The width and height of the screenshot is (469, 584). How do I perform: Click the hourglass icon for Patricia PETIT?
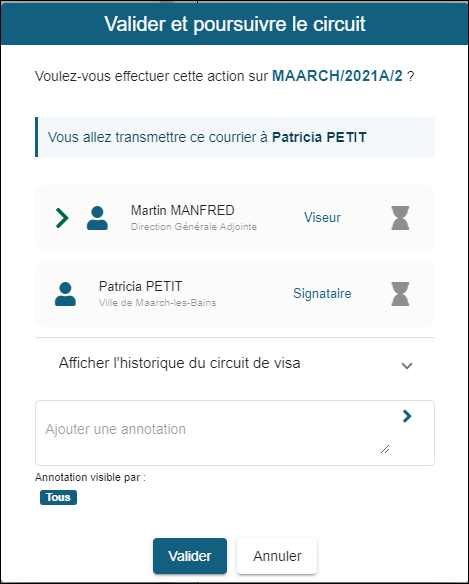click(400, 294)
